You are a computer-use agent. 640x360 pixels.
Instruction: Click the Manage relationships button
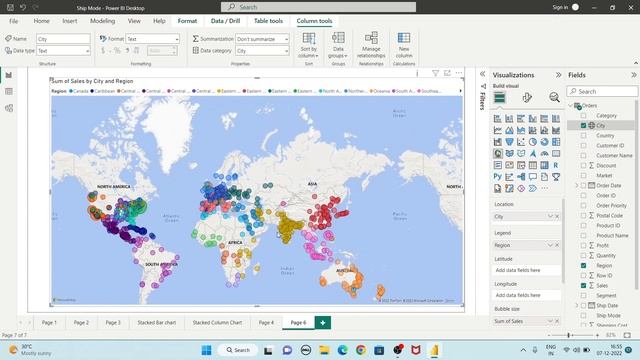coord(371,45)
